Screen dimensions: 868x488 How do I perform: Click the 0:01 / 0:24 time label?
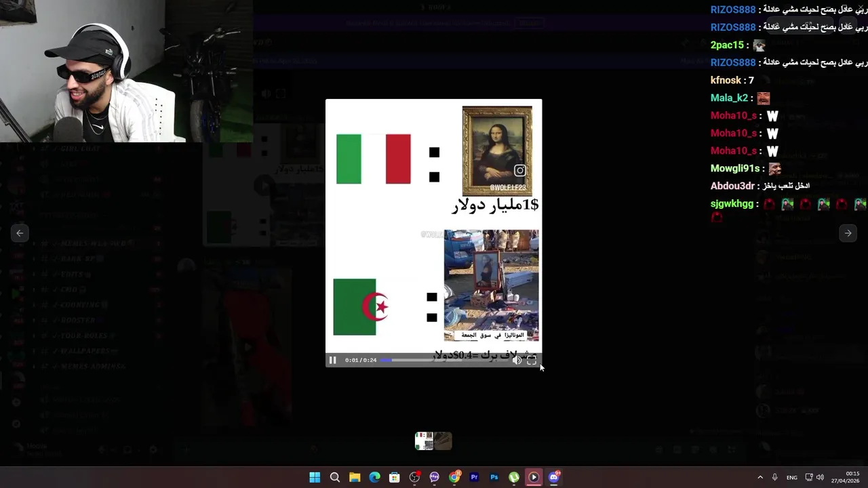pos(361,360)
